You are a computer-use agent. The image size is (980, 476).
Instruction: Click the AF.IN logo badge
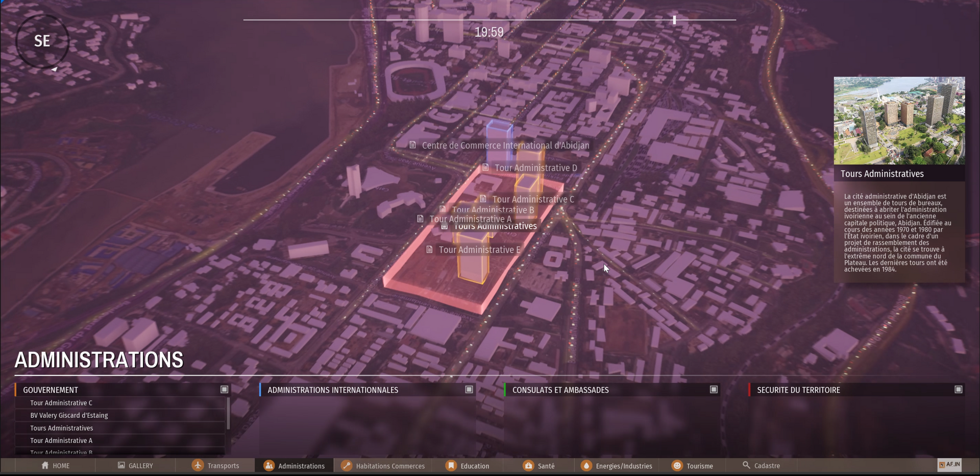point(949,465)
